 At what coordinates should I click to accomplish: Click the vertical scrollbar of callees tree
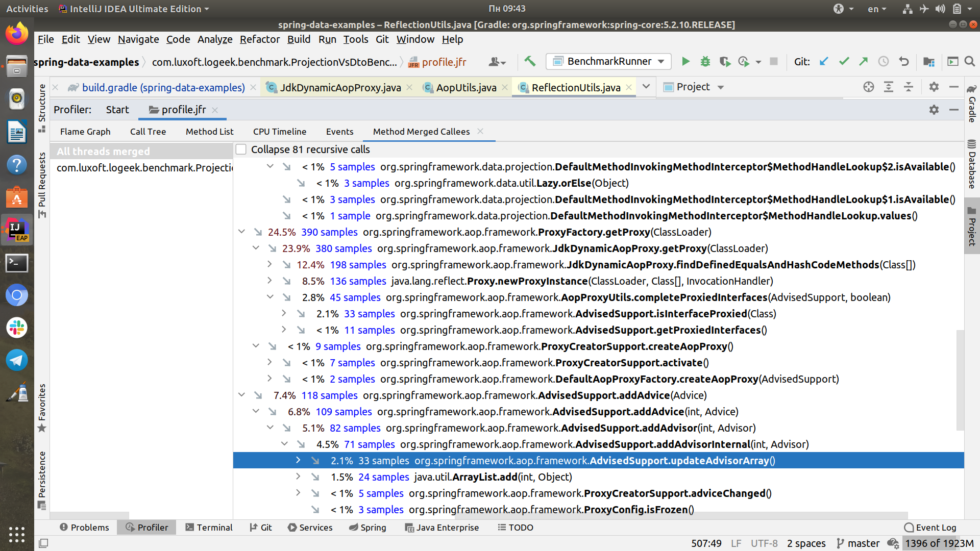[x=960, y=380]
